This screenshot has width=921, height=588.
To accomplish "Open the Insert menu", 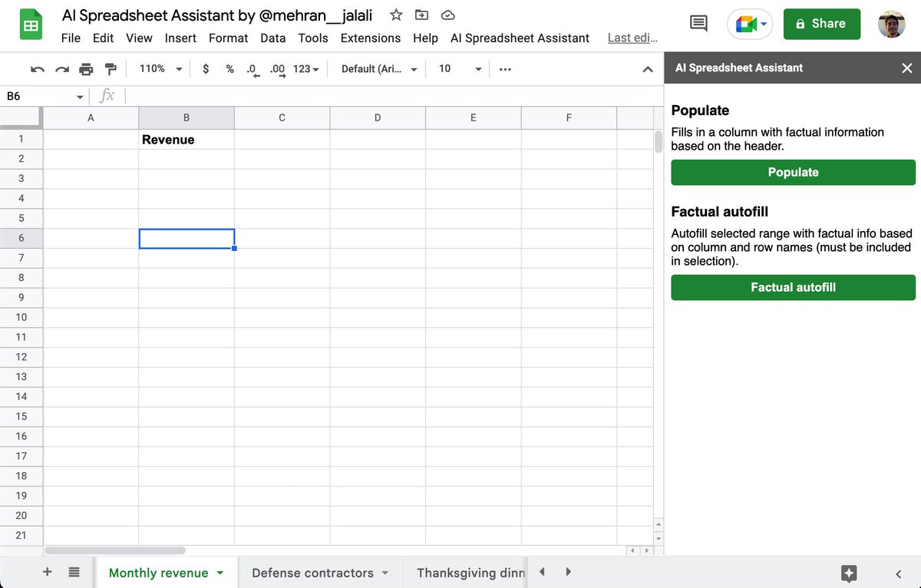I will [x=180, y=38].
